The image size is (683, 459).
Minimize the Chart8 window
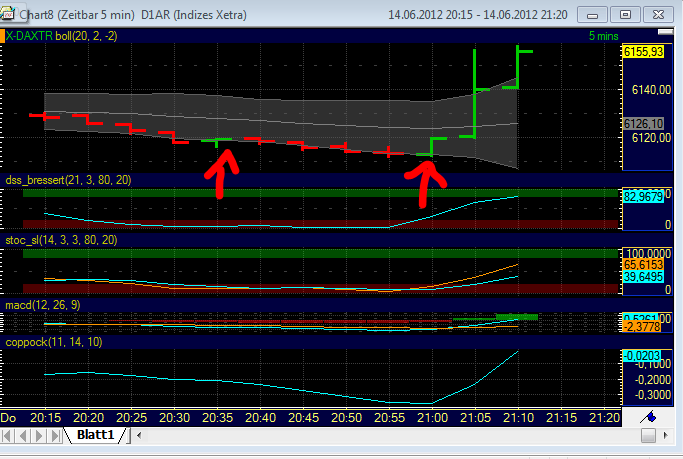click(x=592, y=15)
